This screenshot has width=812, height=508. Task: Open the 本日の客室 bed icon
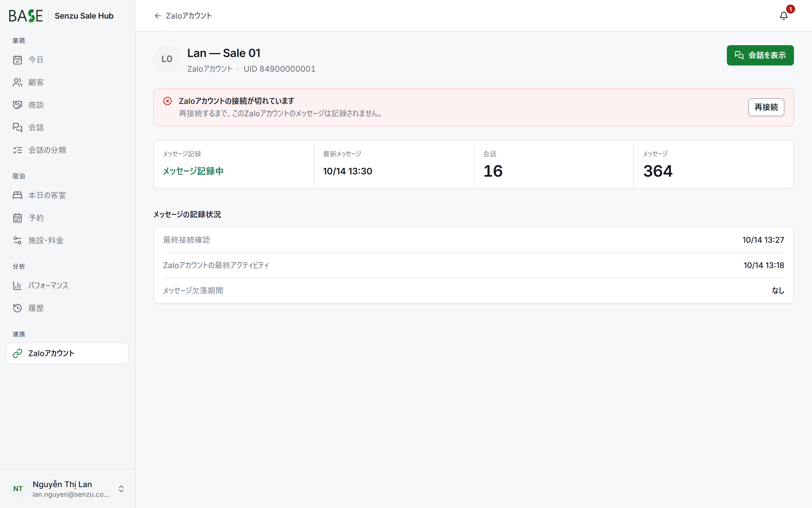(17, 195)
